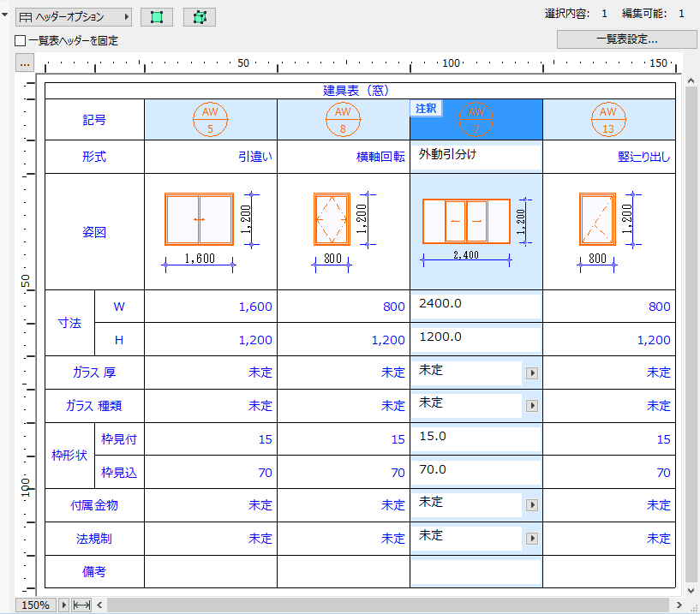Click the small arrow left of ヘッダーオプション
This screenshot has height=614, width=700.
pos(5,15)
